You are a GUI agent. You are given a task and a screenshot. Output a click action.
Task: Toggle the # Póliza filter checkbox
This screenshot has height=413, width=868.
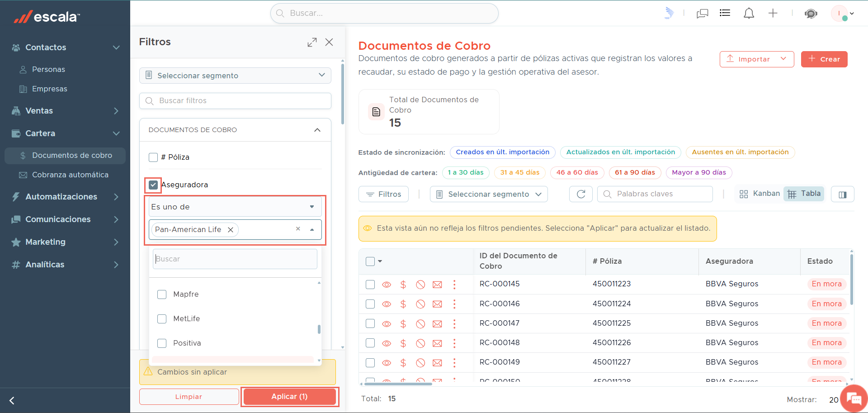(153, 157)
